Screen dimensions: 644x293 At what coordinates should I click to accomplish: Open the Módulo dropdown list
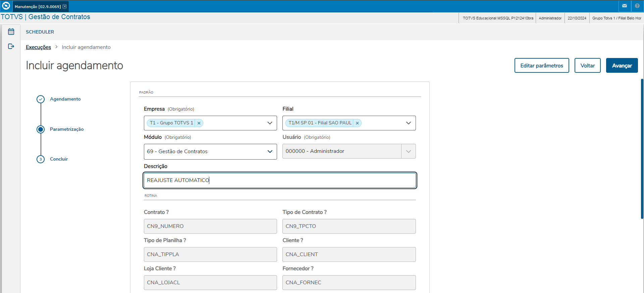pos(270,152)
